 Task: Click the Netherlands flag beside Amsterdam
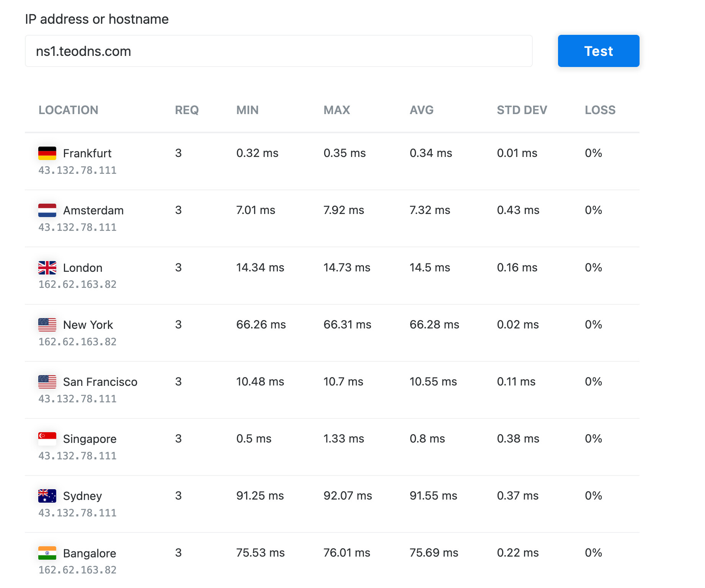pos(47,210)
